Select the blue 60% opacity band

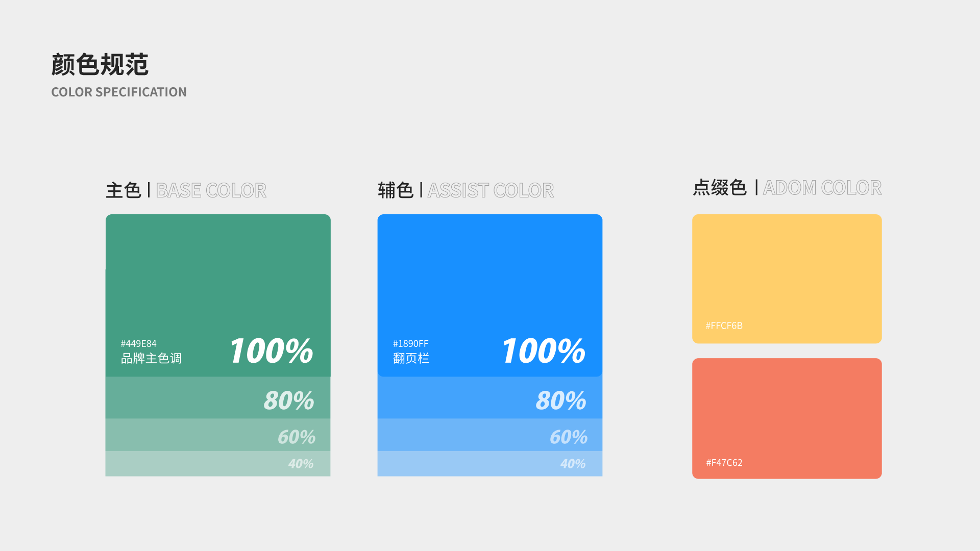[490, 435]
